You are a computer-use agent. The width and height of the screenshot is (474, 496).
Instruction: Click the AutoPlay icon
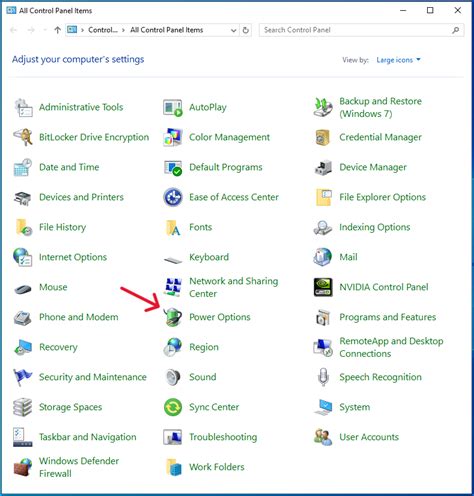click(173, 107)
